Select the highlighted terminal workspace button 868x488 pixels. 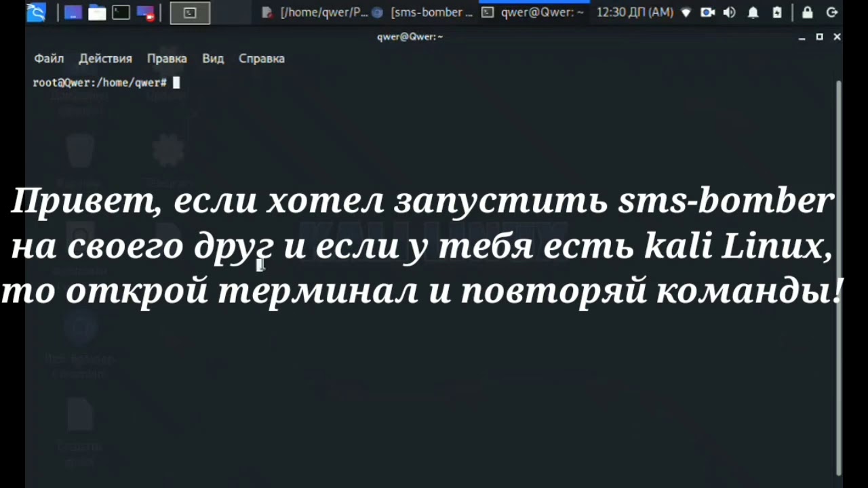point(190,12)
